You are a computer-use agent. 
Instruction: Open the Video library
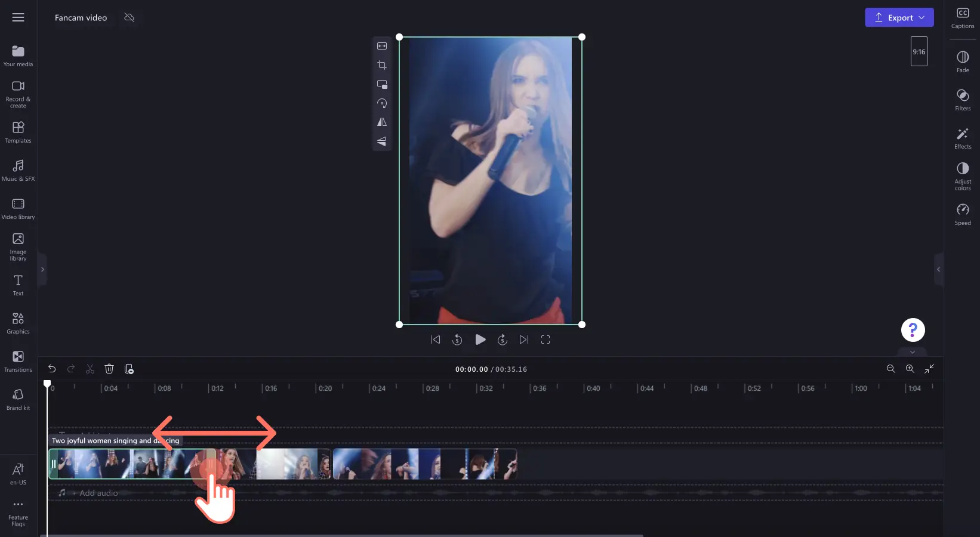pyautogui.click(x=18, y=209)
